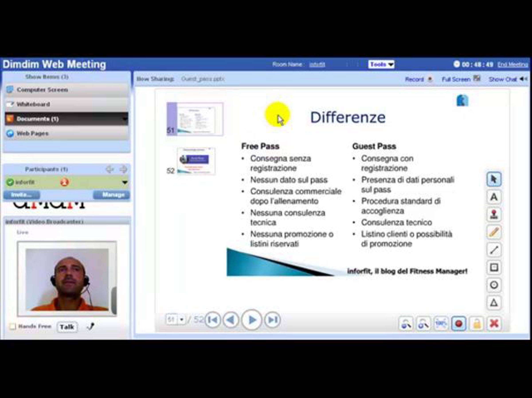The image size is (532, 398).
Task: Open the Tools dropdown menu
Action: pyautogui.click(x=381, y=65)
